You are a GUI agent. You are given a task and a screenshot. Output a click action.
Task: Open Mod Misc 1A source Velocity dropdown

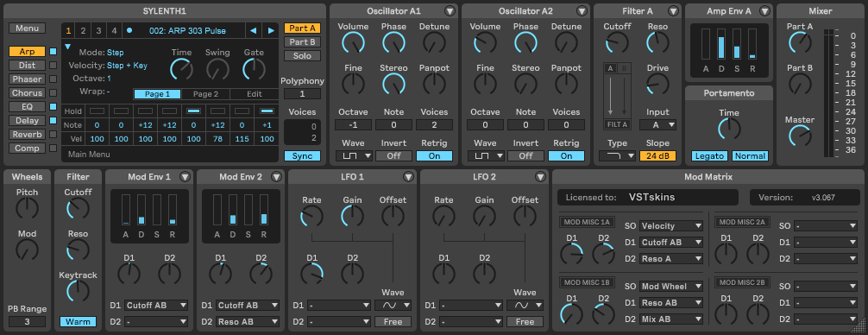coord(671,226)
